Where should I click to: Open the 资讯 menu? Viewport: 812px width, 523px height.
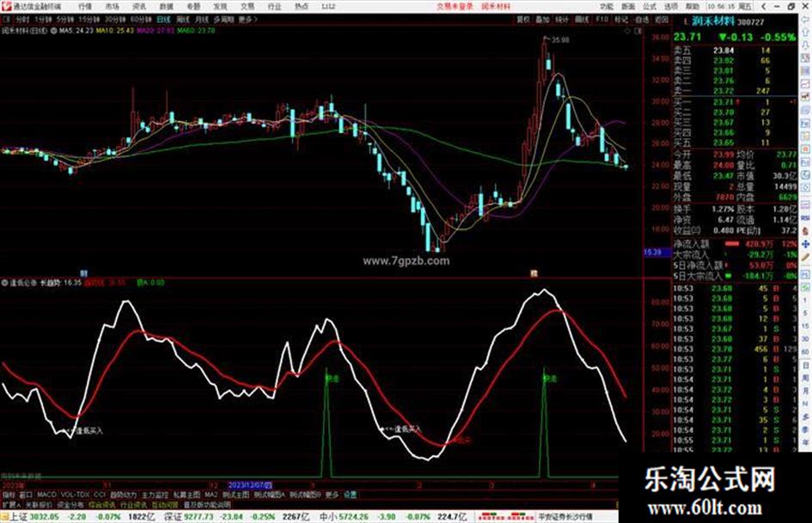(139, 6)
